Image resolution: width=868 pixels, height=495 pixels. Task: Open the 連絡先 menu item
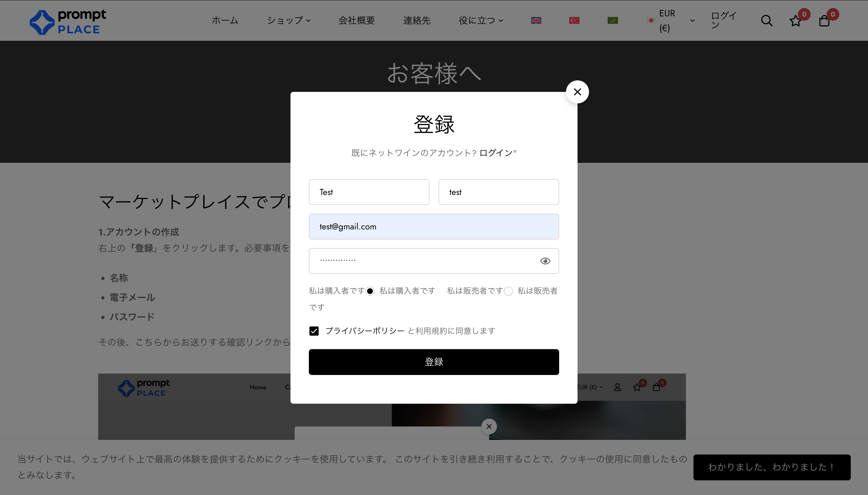(x=417, y=20)
